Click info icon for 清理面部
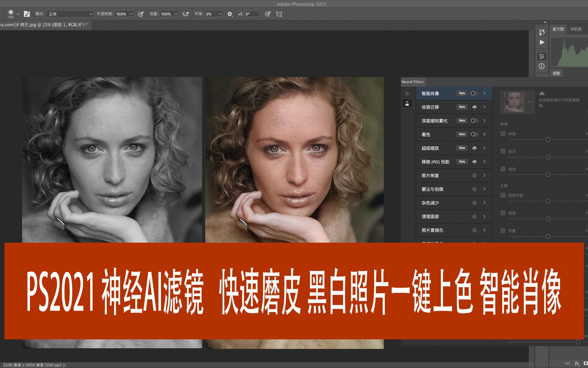Viewport: 588px width, 368px height. tap(474, 216)
